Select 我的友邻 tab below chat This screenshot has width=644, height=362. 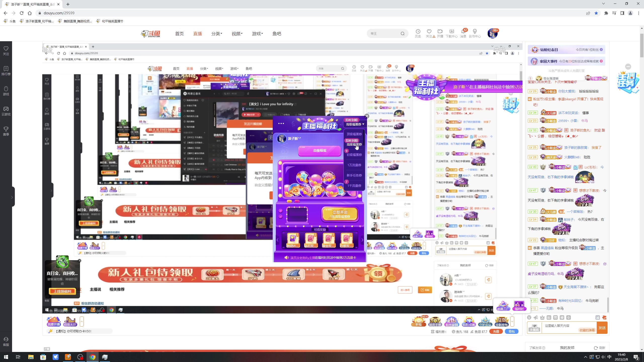tap(567, 348)
